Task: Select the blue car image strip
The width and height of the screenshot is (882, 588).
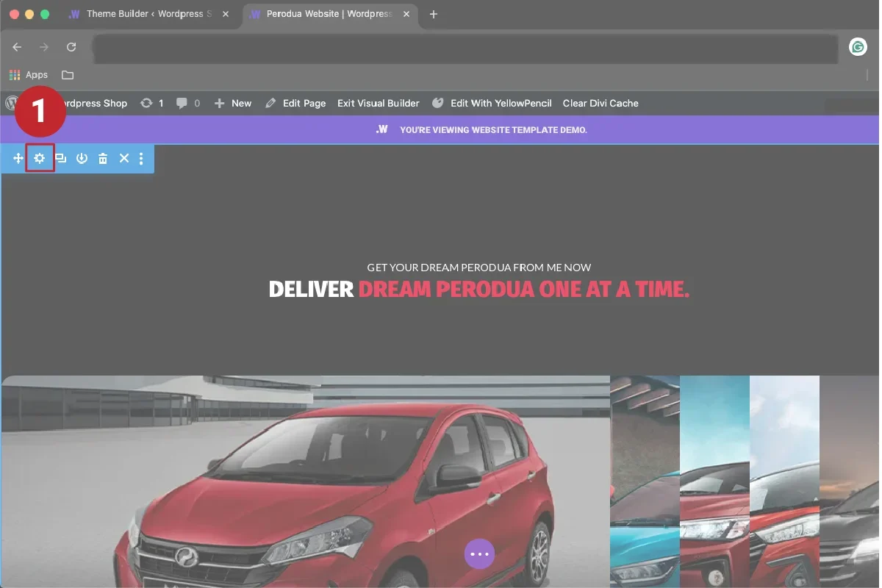Action: 645,481
